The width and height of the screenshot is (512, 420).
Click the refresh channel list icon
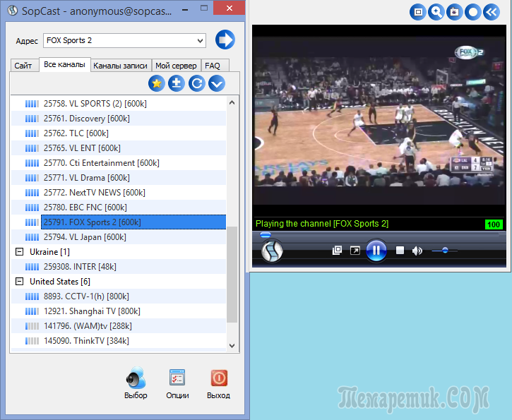pyautogui.click(x=196, y=83)
